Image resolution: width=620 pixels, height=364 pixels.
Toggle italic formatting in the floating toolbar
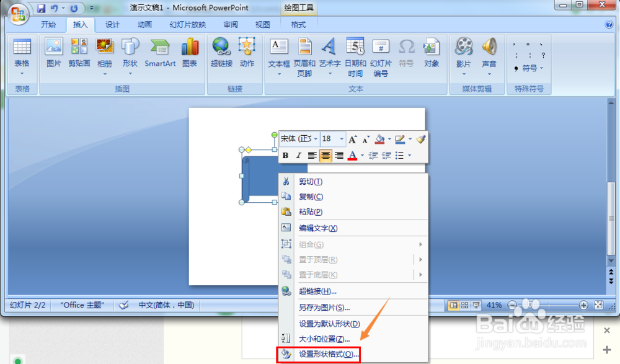[298, 155]
